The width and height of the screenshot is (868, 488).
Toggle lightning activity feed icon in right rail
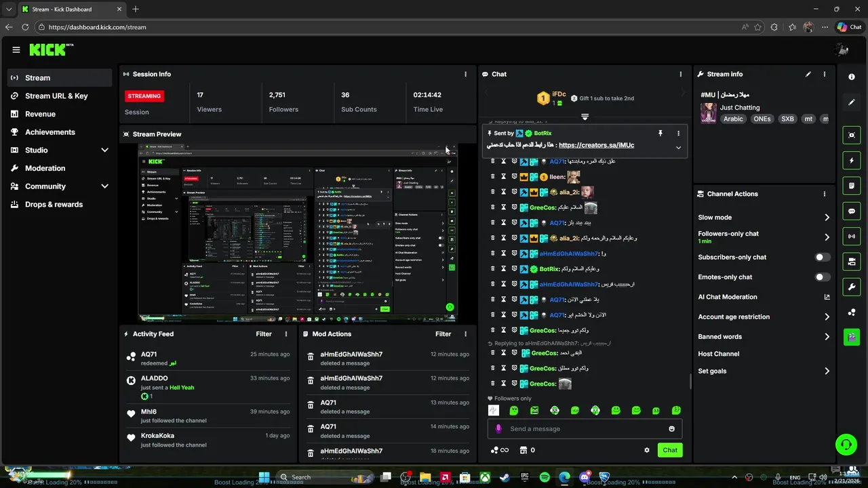(852, 161)
